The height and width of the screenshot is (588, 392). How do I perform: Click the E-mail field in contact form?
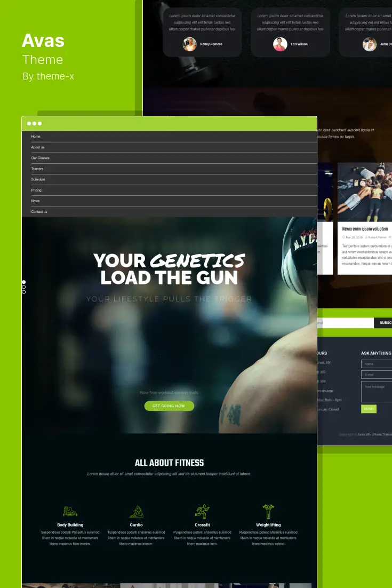[377, 374]
